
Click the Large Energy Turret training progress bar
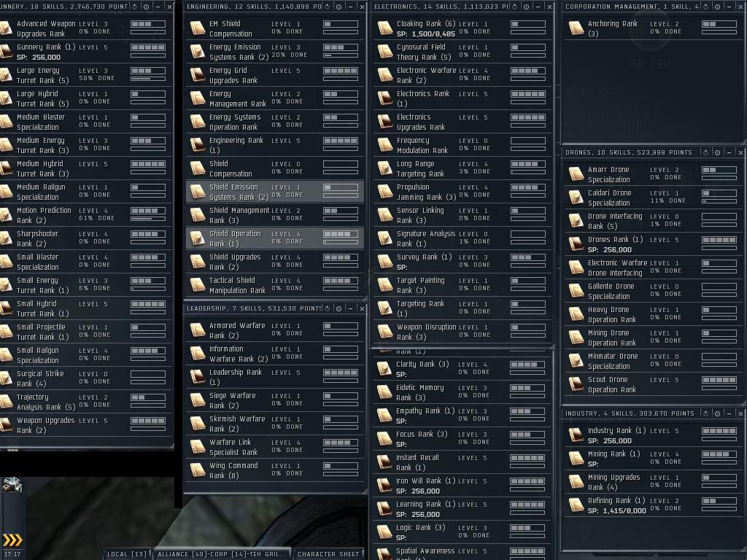pos(148,79)
